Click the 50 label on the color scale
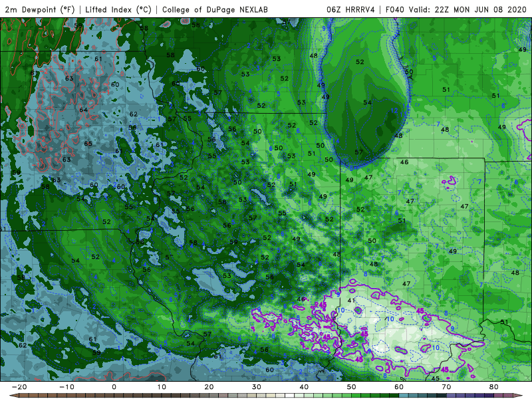Image resolution: width=532 pixels, height=399 pixels. (x=352, y=387)
